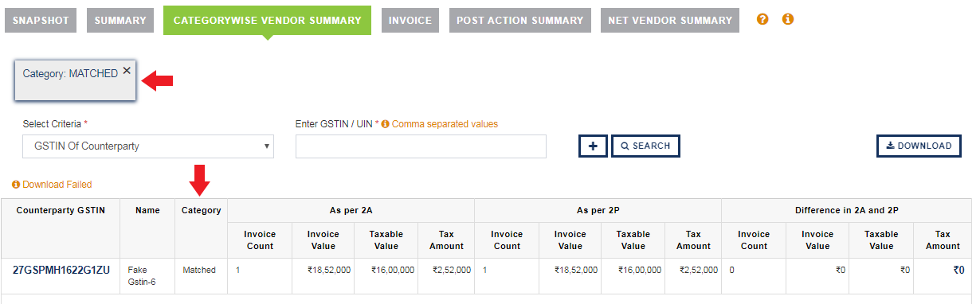Click the Fake Gstin-6 name cell
The width and height of the screenshot is (980, 304).
coord(147,275)
